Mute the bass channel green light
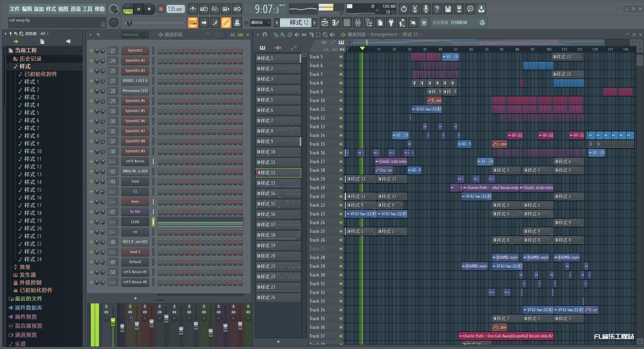 91,202
